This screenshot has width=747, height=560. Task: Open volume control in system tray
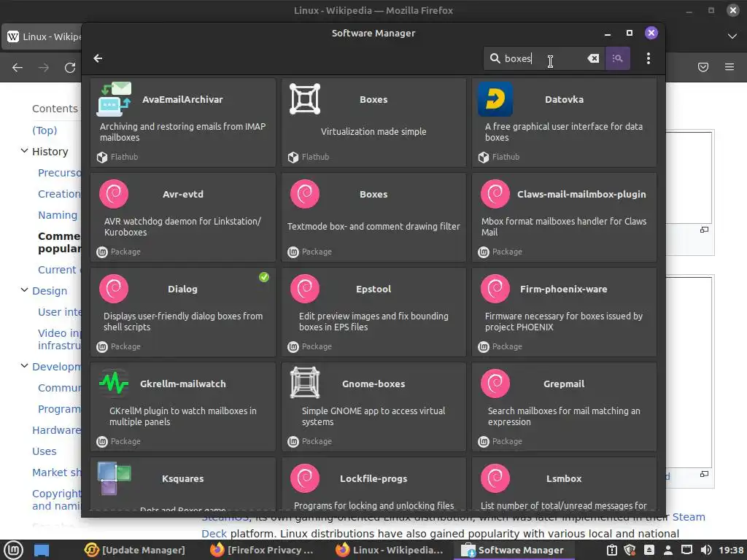click(x=705, y=551)
